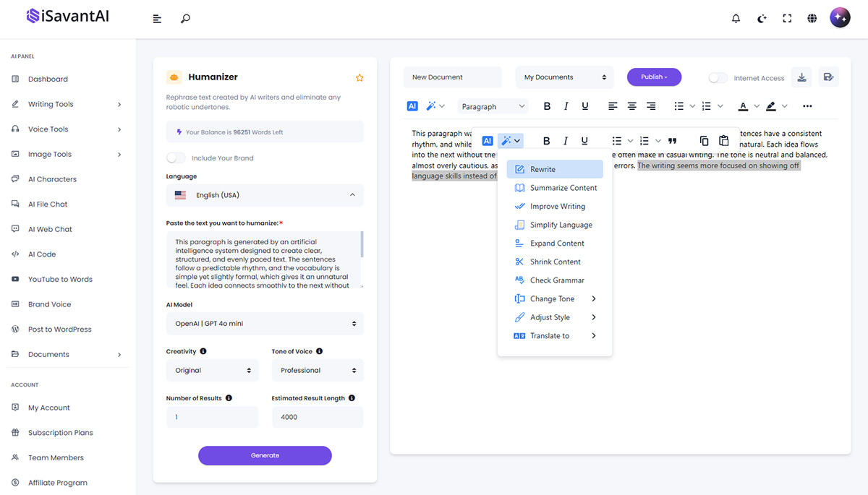Open notifications via the bell icon

736,17
